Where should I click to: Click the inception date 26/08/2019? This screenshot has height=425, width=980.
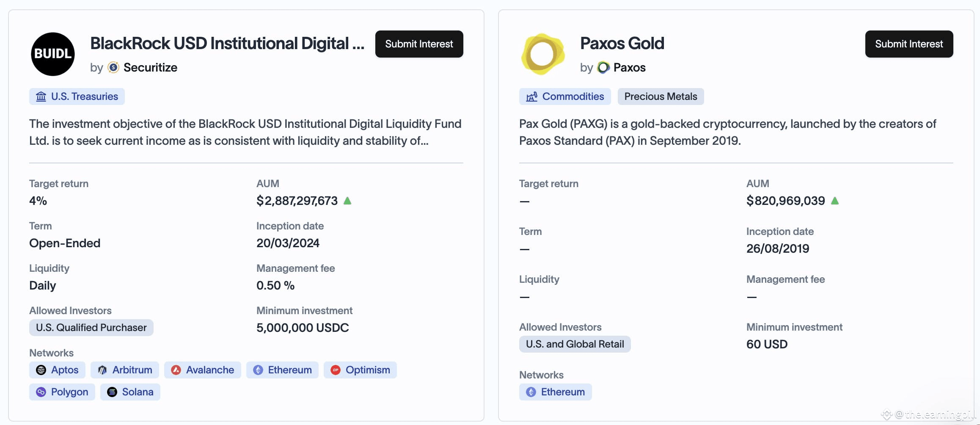click(x=778, y=248)
